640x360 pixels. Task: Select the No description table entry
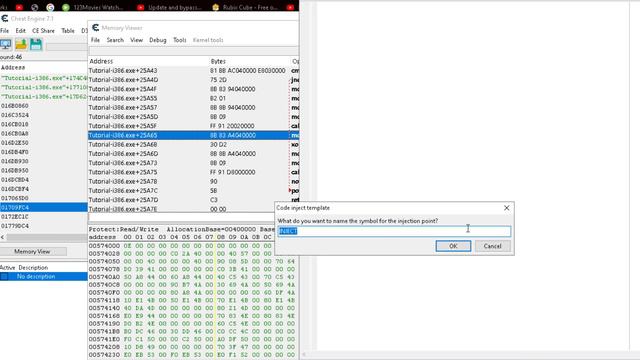click(x=44, y=276)
